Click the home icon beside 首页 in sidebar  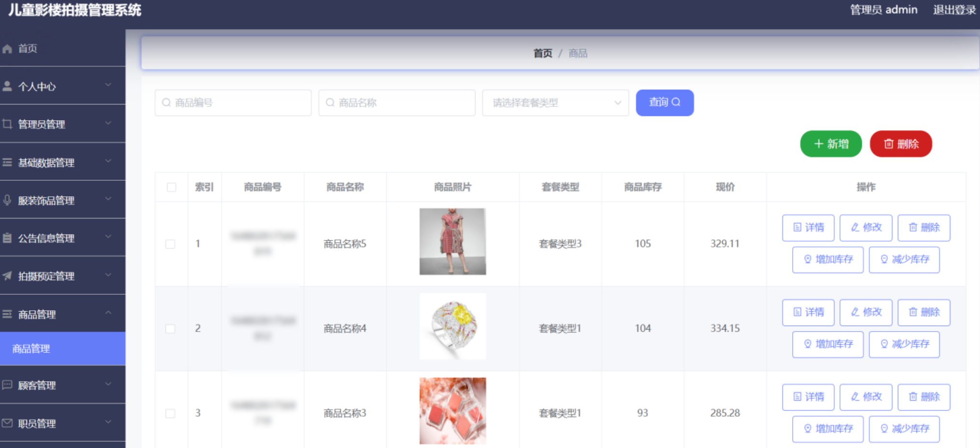[x=7, y=49]
